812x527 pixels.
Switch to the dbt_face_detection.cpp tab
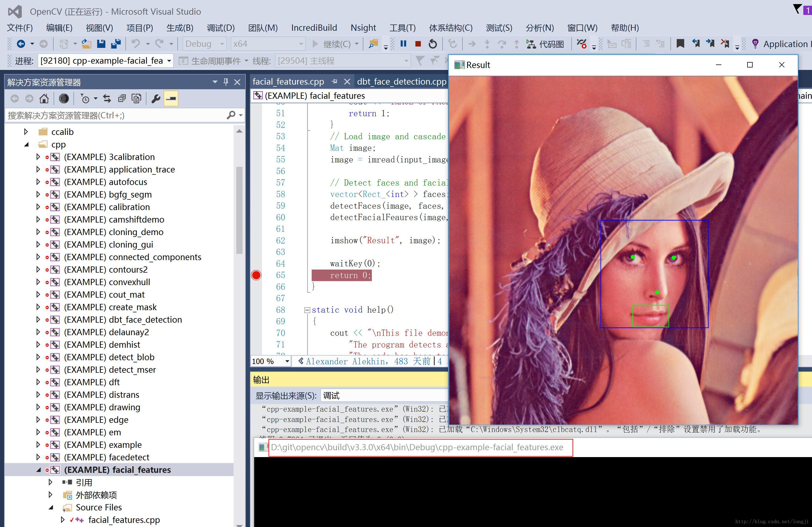[401, 82]
